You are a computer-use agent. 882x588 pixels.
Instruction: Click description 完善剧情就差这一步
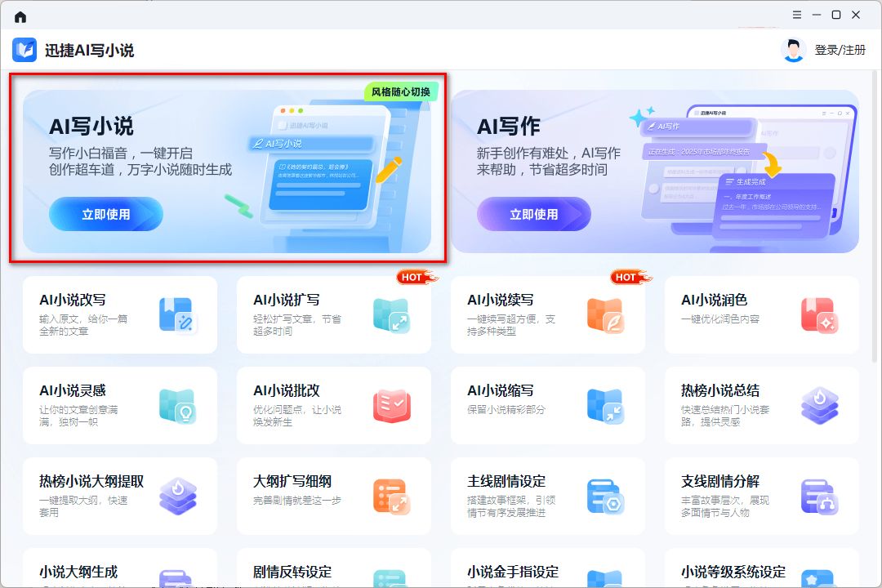pos(297,501)
